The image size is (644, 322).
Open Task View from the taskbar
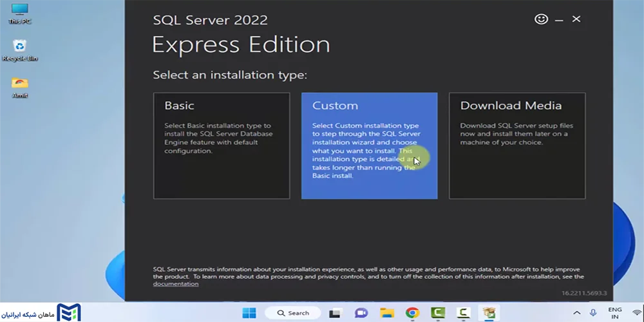tap(336, 314)
